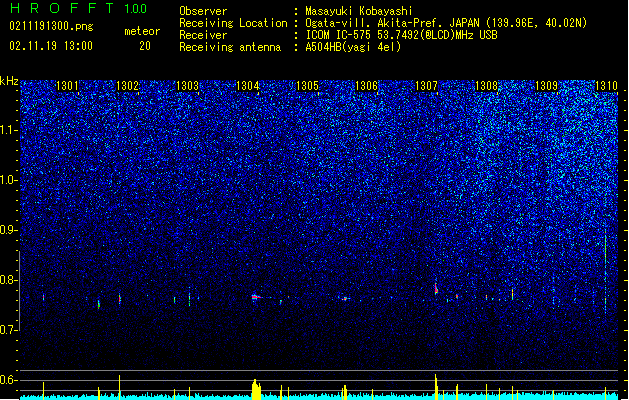Click time marker 1308
629x400 pixels.
point(486,85)
